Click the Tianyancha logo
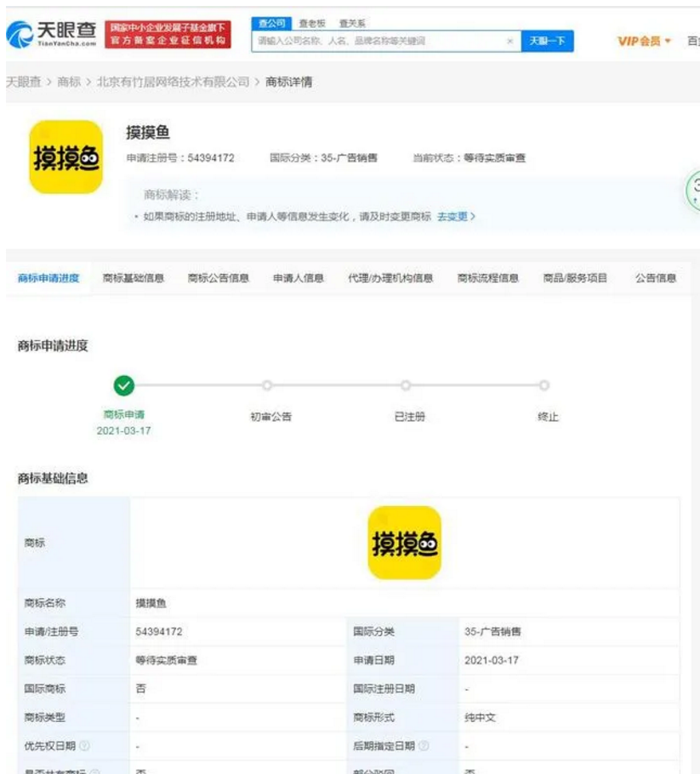The image size is (700, 774). click(x=51, y=34)
